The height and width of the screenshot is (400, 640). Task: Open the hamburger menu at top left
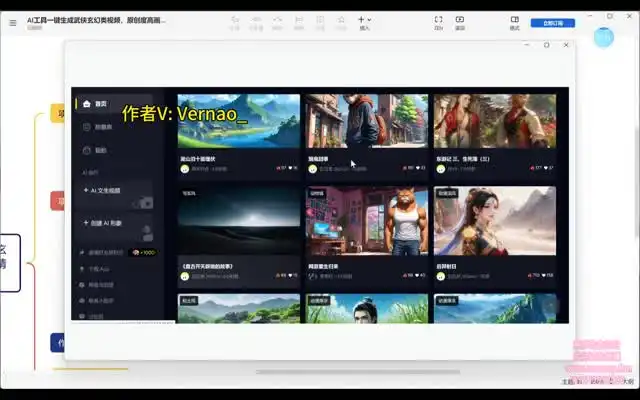coord(12,21)
